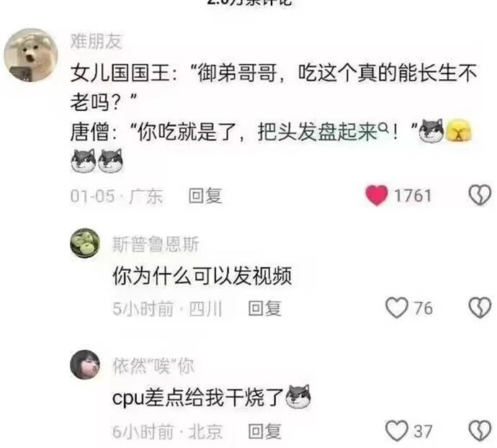Open username 斯普鲁恩斯

tap(156, 244)
